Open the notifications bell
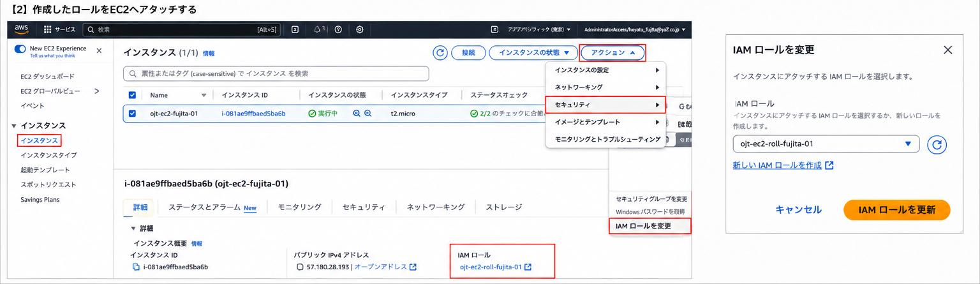 click(318, 29)
